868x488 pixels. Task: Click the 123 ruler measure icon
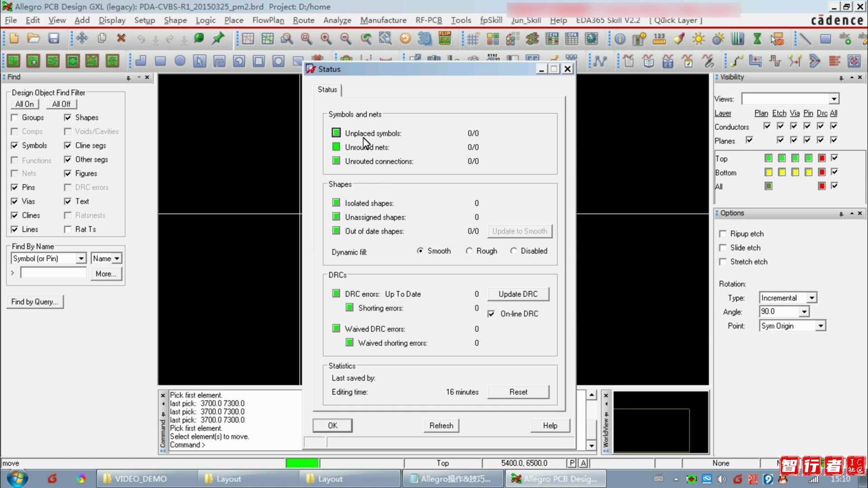coord(659,39)
